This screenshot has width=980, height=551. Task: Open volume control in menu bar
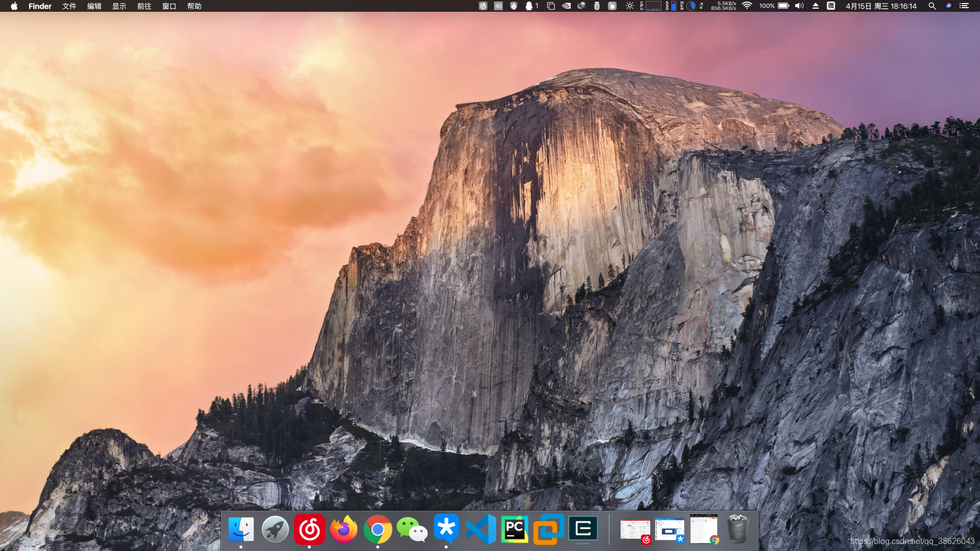pos(799,6)
